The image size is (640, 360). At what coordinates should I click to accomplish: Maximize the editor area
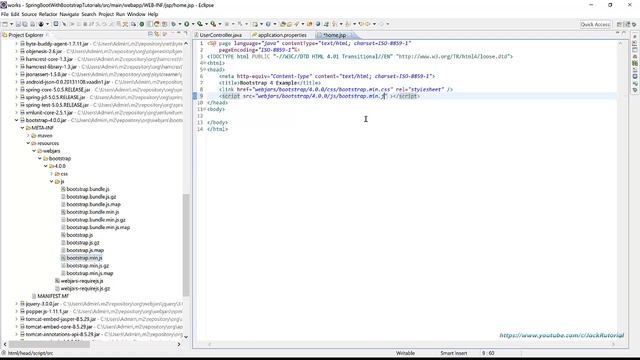tap(624, 33)
